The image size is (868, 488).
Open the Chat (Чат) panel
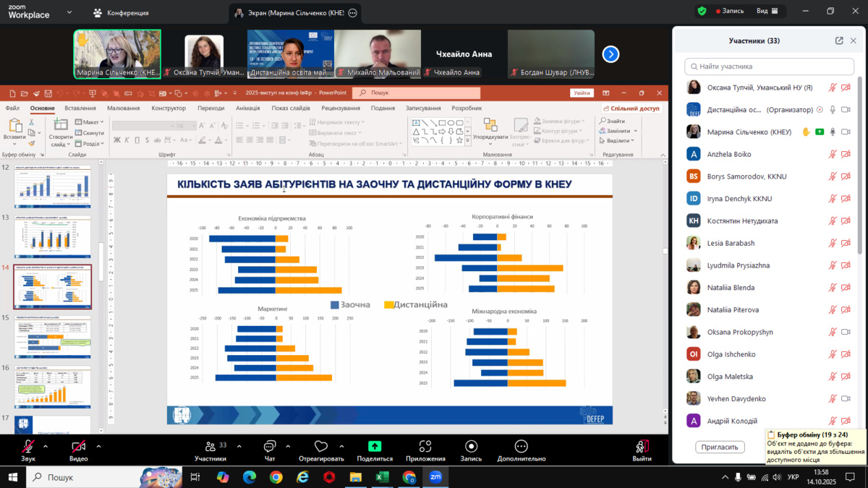pos(270,447)
